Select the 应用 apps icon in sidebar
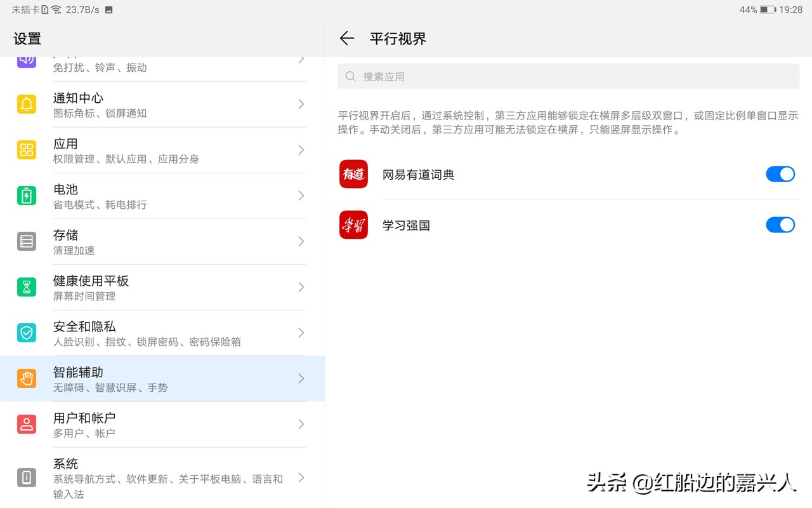Screen dimensions: 812x508 pyautogui.click(x=26, y=150)
